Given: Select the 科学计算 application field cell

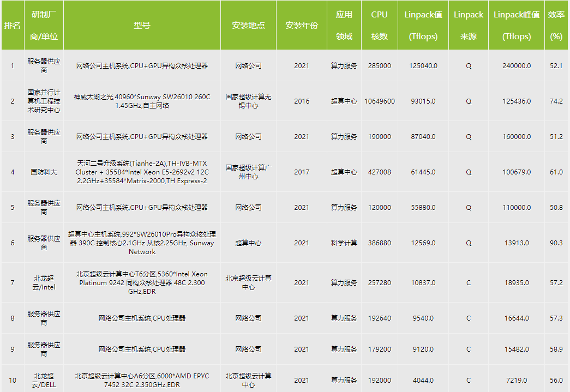Looking at the screenshot, I should (344, 243).
